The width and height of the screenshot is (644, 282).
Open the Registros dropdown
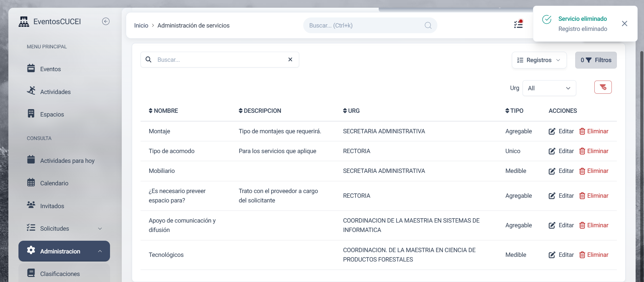pyautogui.click(x=539, y=60)
